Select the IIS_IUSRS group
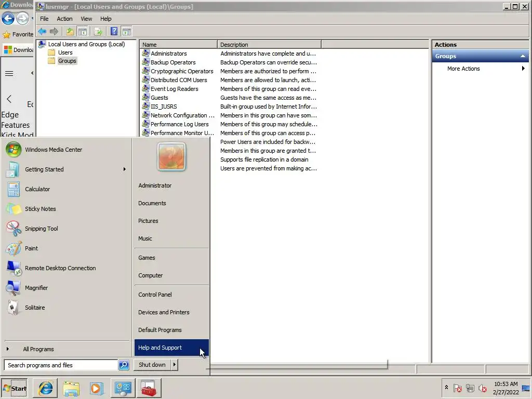532x399 pixels. pyautogui.click(x=164, y=107)
